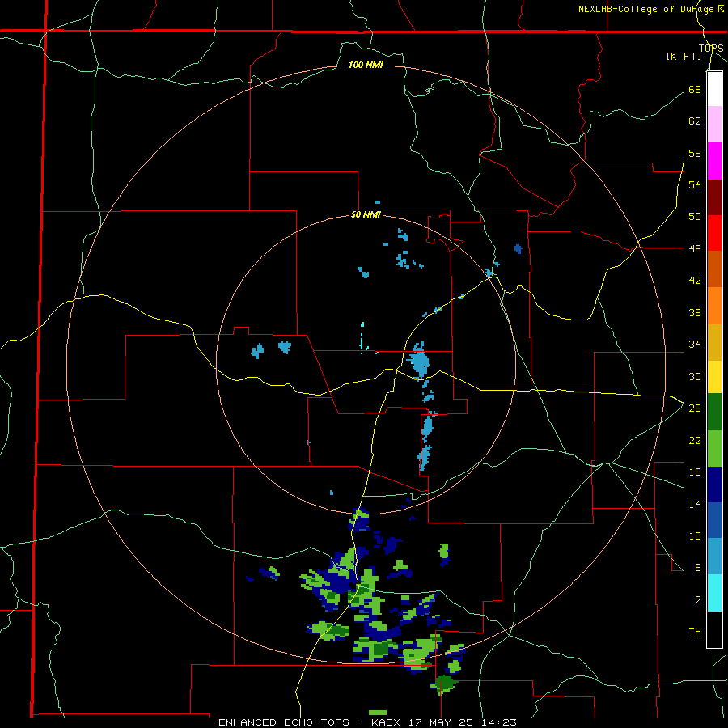728x728 pixels.
Task: Click the cyan legend color block
Action: [714, 593]
